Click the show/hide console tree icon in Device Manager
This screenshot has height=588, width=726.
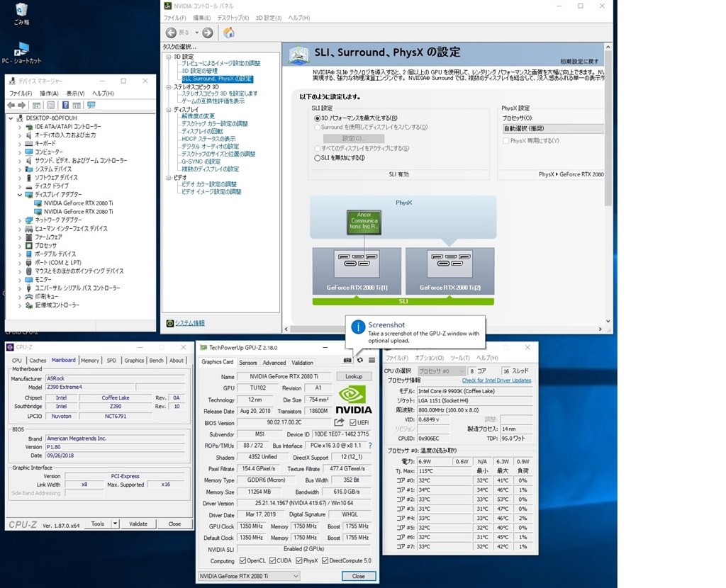pos(36,105)
